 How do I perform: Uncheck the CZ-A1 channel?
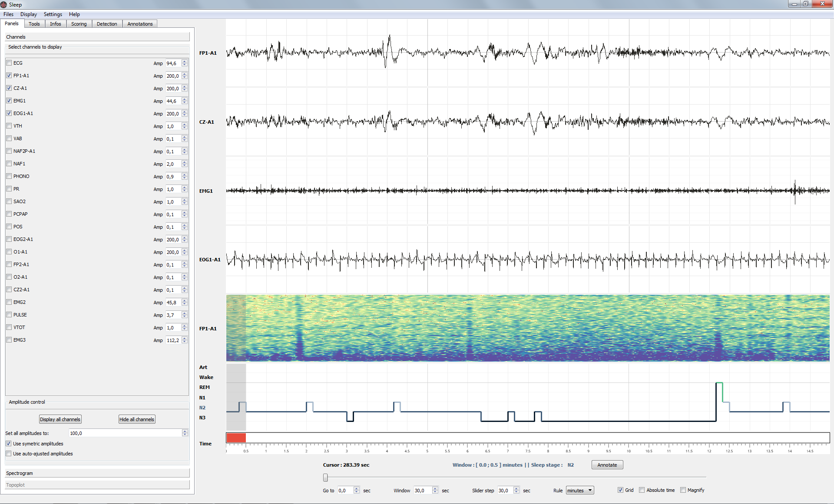(9, 88)
